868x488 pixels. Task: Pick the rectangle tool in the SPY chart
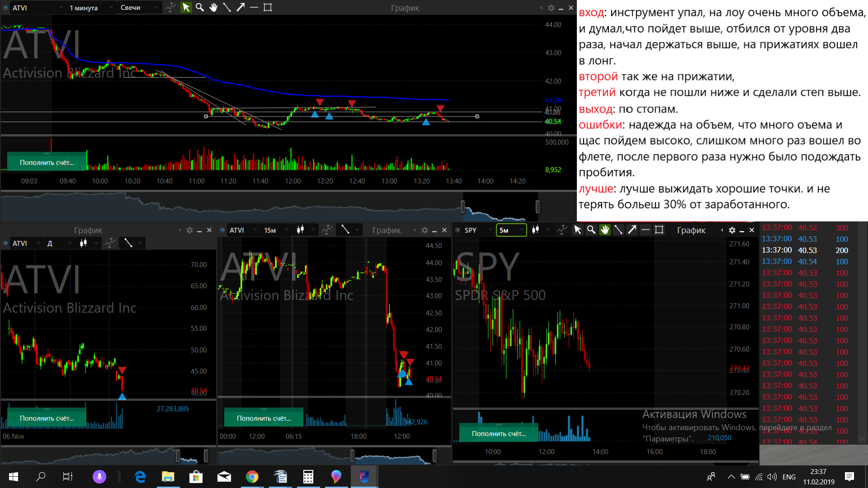point(659,230)
